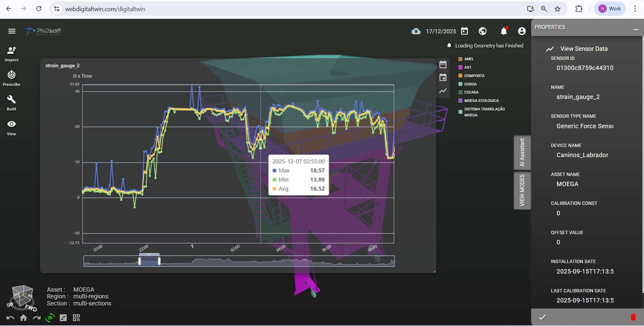
Task: Minimize the PROPERTIES panel
Action: click(x=636, y=30)
